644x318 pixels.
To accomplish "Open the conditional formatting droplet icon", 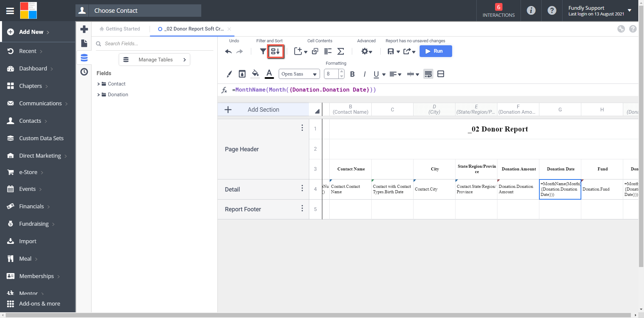I will pyautogui.click(x=242, y=74).
